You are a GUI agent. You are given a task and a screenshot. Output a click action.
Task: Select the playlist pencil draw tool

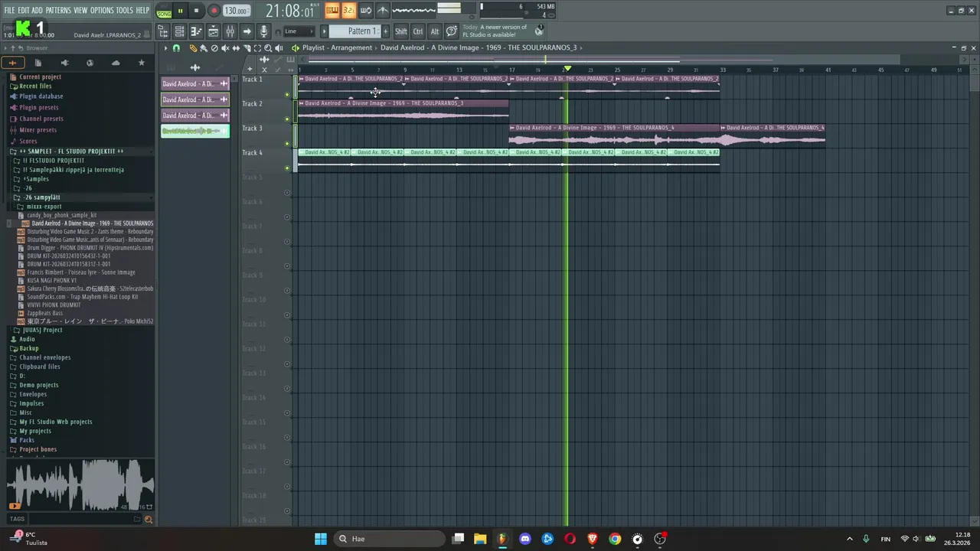point(193,48)
